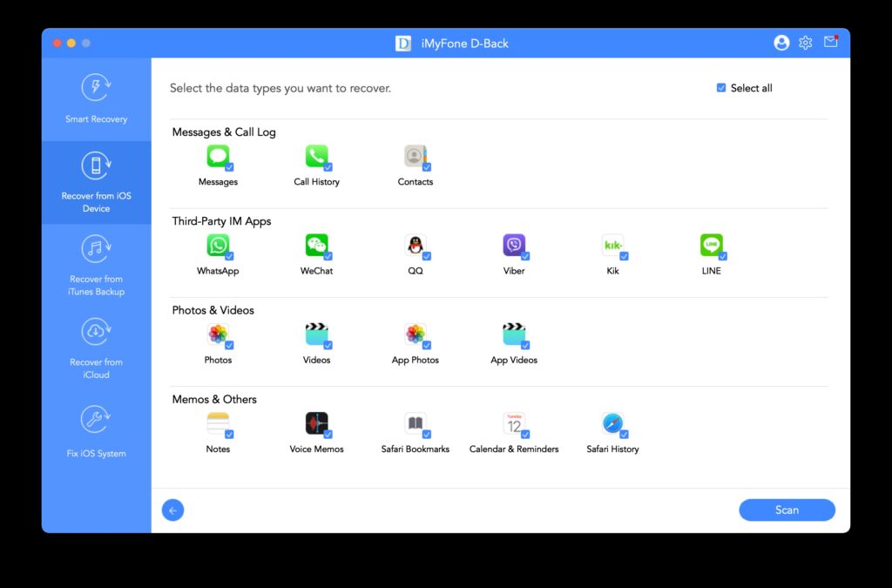Select Recover from iOS Device tab
The image size is (892, 588).
96,182
